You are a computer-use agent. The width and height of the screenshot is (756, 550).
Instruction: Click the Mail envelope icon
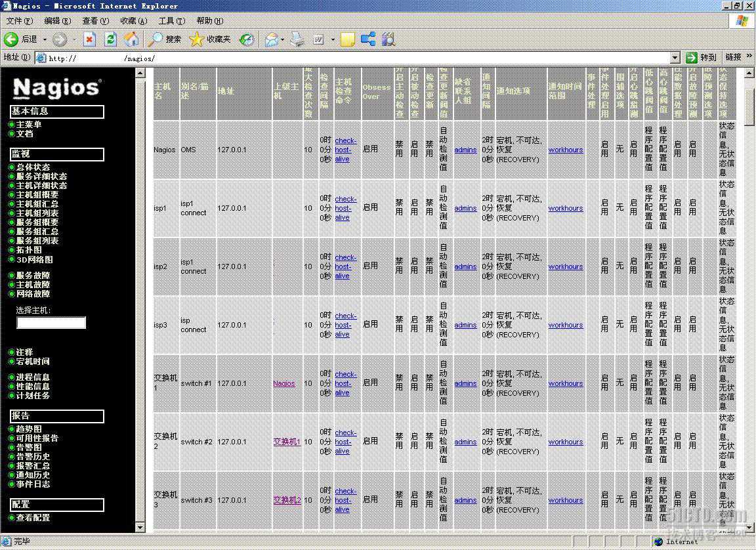click(271, 40)
